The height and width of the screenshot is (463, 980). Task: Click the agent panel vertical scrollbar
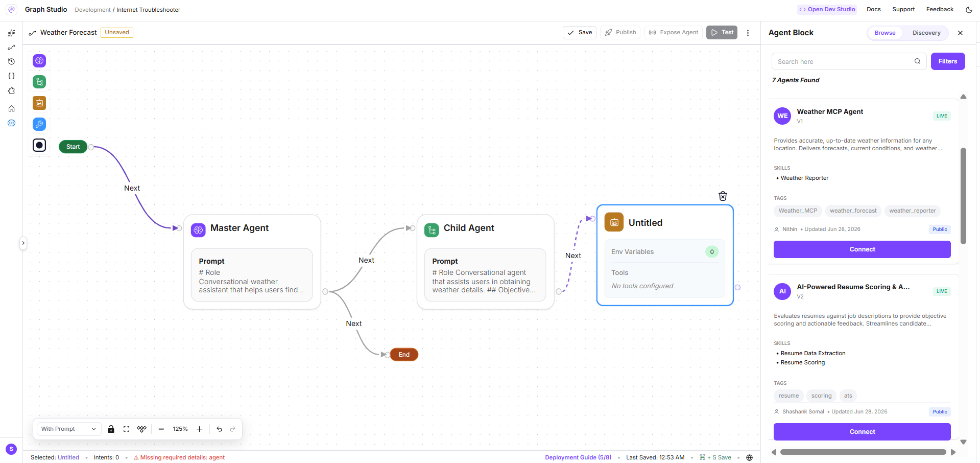963,196
